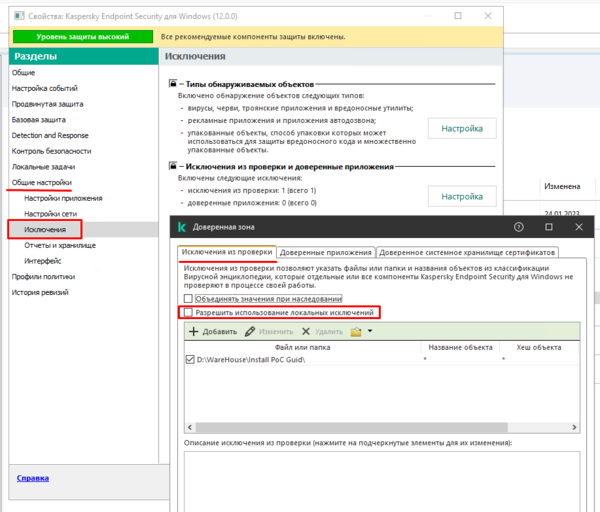Switch to Доверенные приложения tab

click(x=324, y=253)
